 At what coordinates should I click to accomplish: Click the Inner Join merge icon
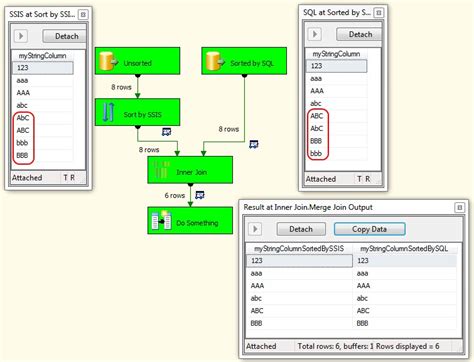[161, 170]
